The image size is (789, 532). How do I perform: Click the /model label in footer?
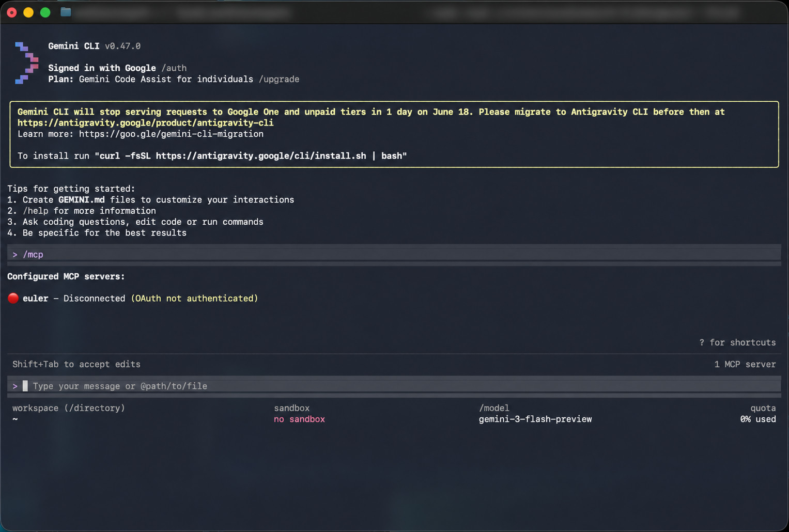tap(494, 408)
